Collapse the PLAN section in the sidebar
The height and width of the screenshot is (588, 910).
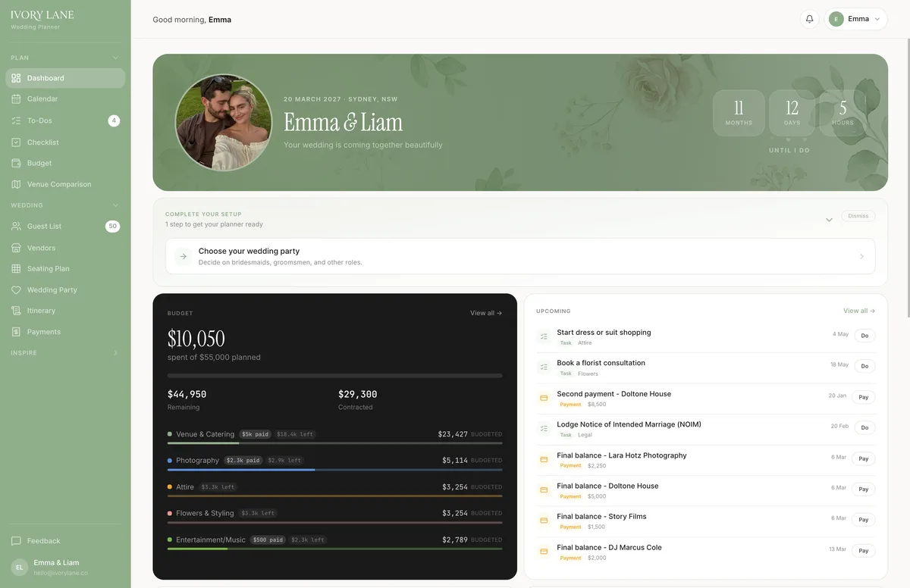tap(115, 58)
